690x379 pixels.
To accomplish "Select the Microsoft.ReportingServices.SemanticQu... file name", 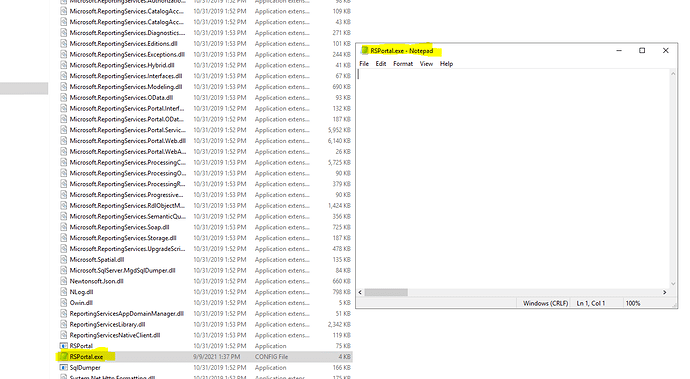I will pyautogui.click(x=128, y=217).
